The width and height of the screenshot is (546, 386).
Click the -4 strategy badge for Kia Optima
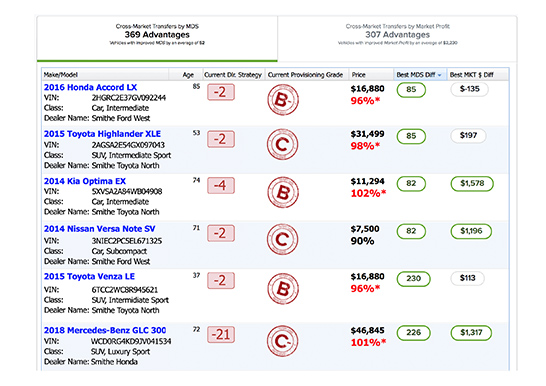pyautogui.click(x=221, y=185)
